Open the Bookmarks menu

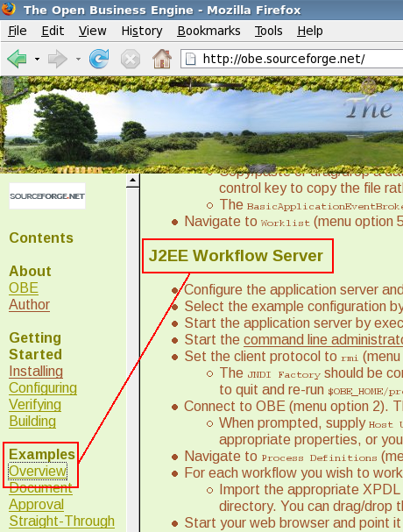(x=209, y=31)
